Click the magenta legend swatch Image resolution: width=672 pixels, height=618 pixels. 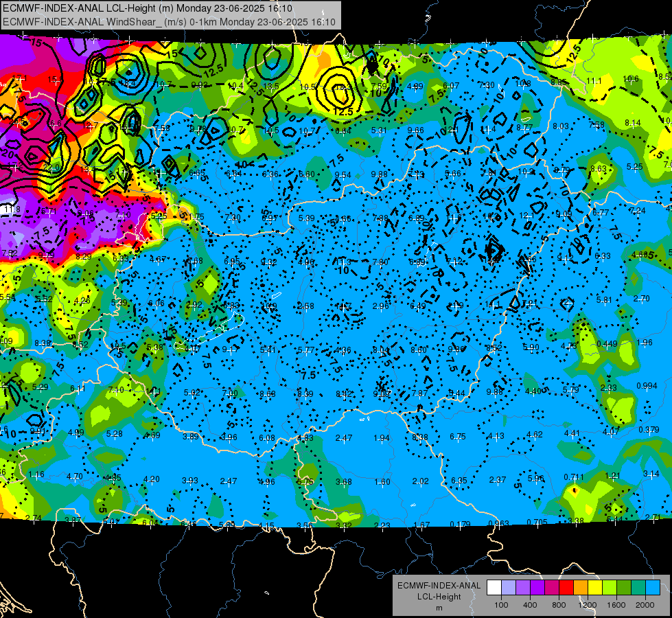(552, 587)
